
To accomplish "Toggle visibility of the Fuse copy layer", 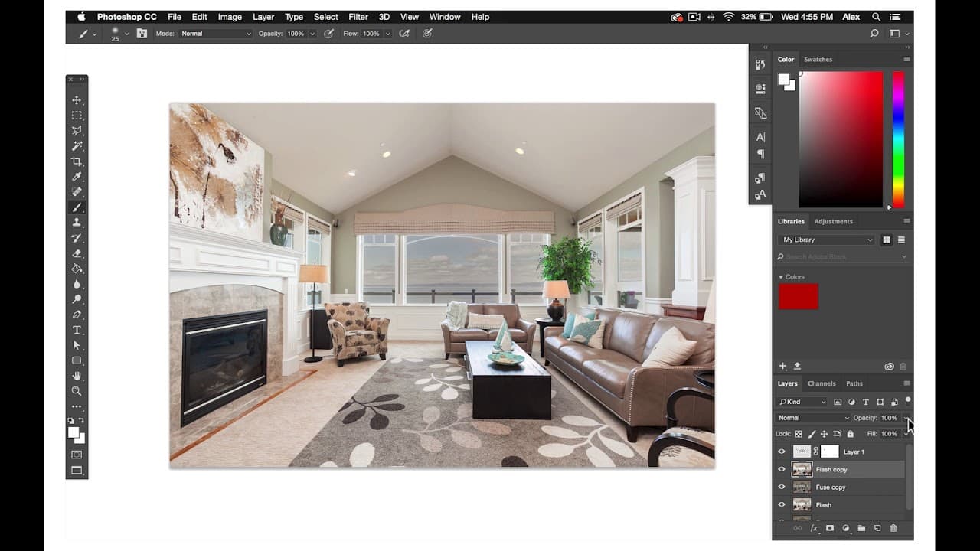I will coord(782,487).
